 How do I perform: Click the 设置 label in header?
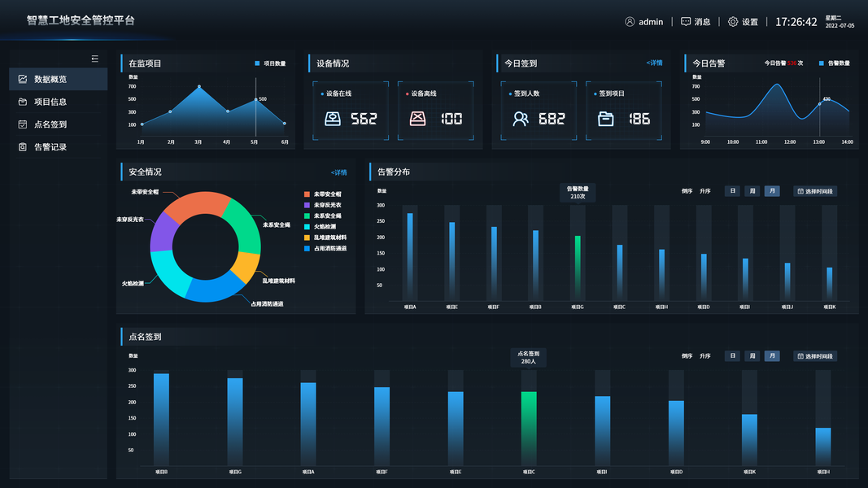tap(750, 22)
